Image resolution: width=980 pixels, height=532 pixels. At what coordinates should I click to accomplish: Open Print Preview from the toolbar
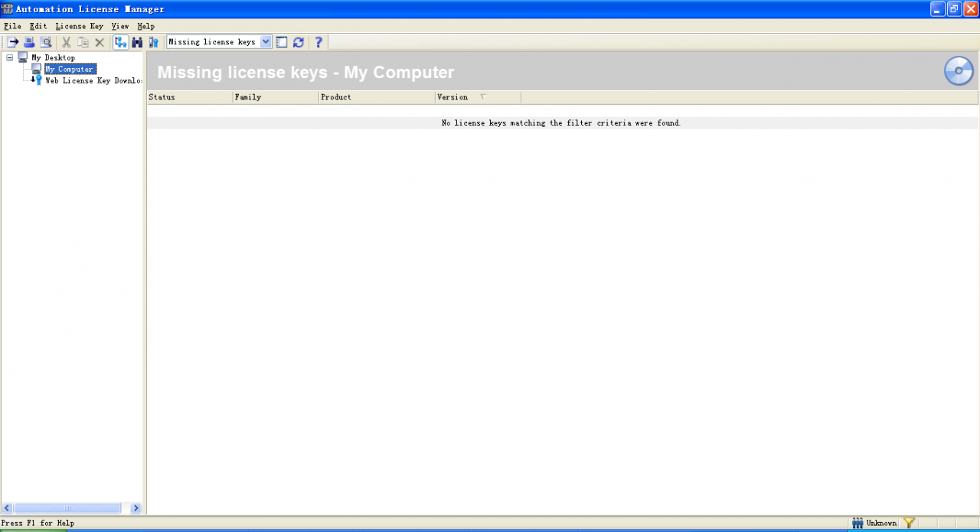coord(46,42)
